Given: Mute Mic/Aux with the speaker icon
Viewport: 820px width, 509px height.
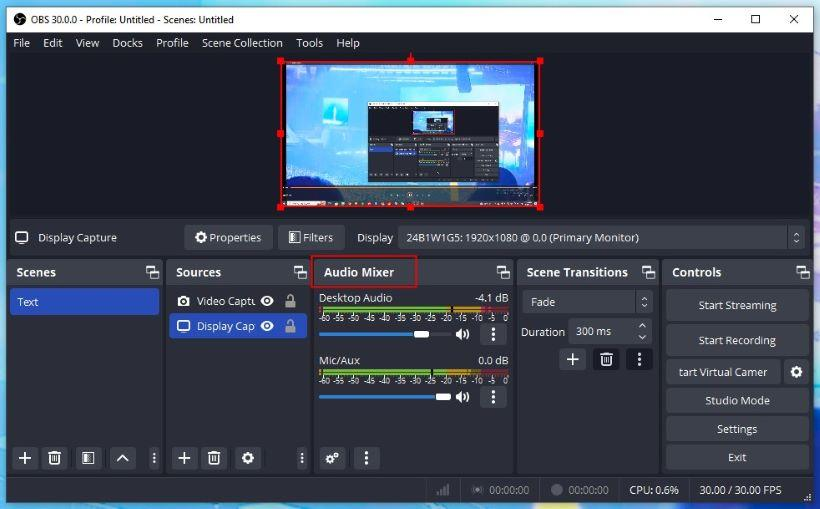Looking at the screenshot, I should [462, 397].
